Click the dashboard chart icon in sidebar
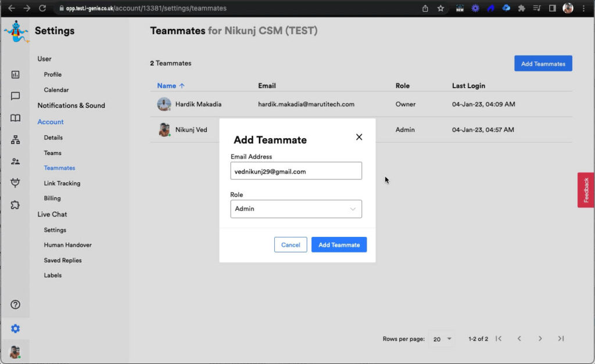This screenshot has width=595, height=364. (x=16, y=74)
